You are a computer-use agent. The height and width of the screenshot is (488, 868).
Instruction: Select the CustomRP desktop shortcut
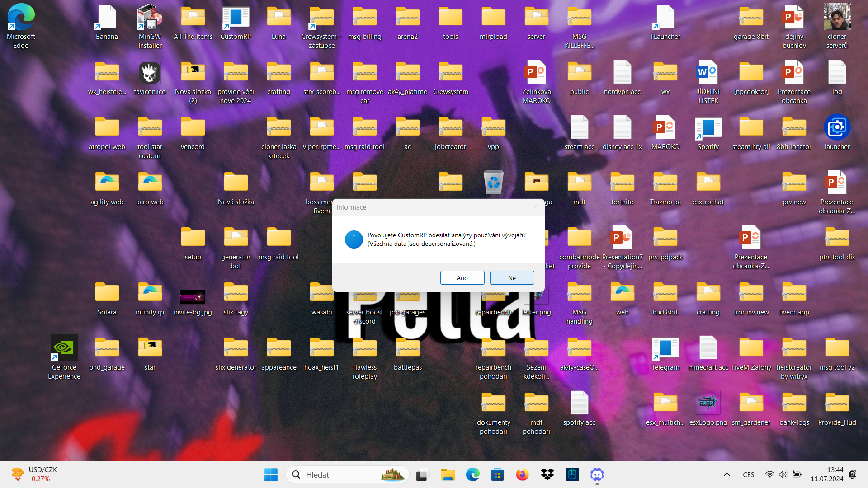[x=236, y=23]
